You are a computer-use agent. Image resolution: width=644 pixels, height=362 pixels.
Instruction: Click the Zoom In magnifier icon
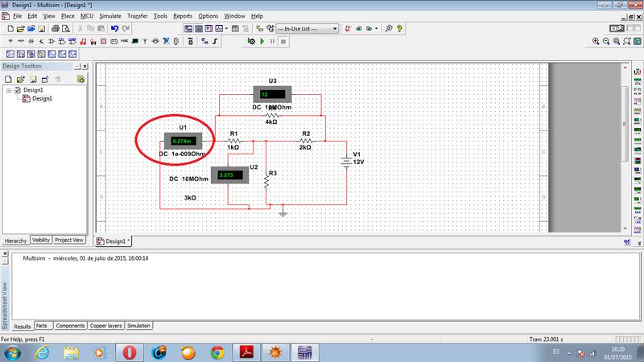(596, 40)
